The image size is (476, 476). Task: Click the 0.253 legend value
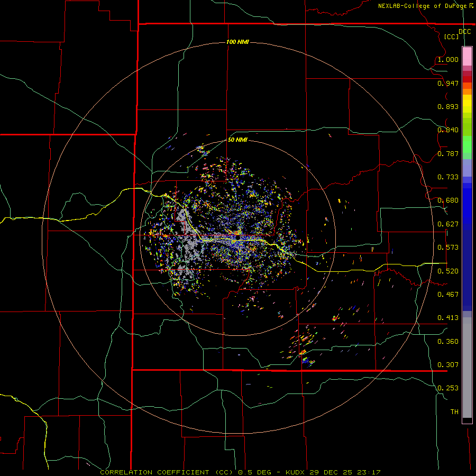[x=448, y=388]
